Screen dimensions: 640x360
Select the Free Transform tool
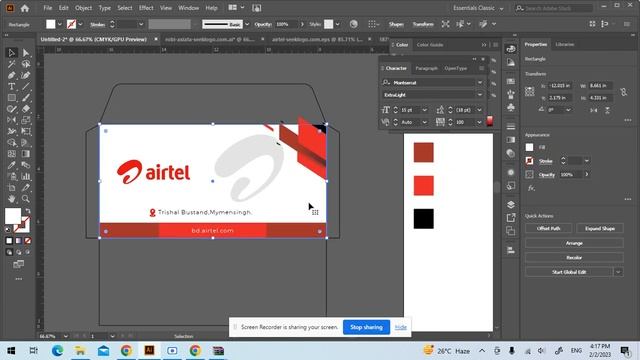(26, 131)
